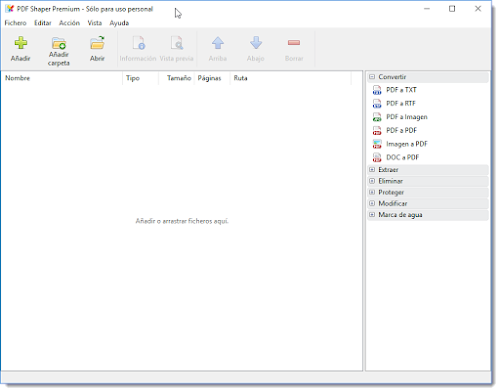Select the DOC a PDF label
The image size is (500, 392).
pyautogui.click(x=402, y=157)
